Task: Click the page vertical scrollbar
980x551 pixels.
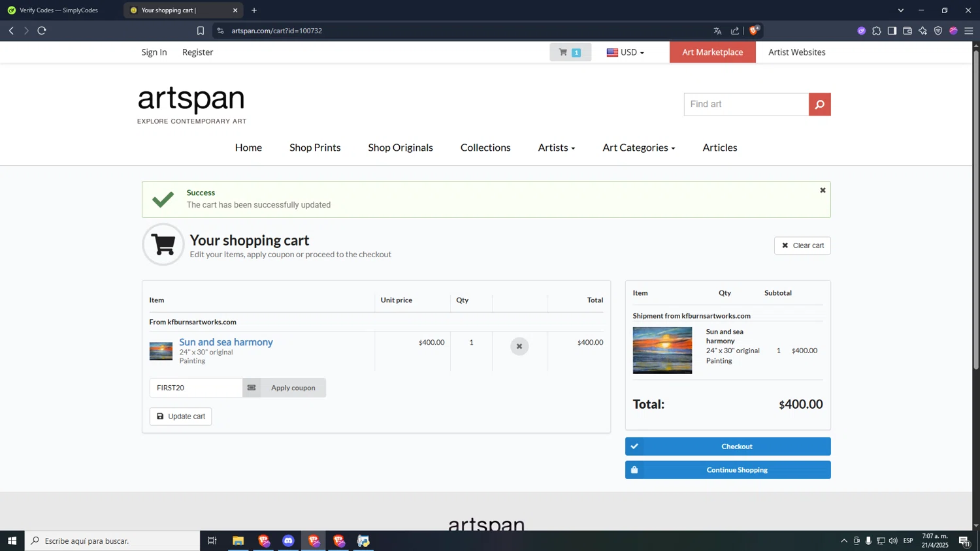Action: pos(976,210)
